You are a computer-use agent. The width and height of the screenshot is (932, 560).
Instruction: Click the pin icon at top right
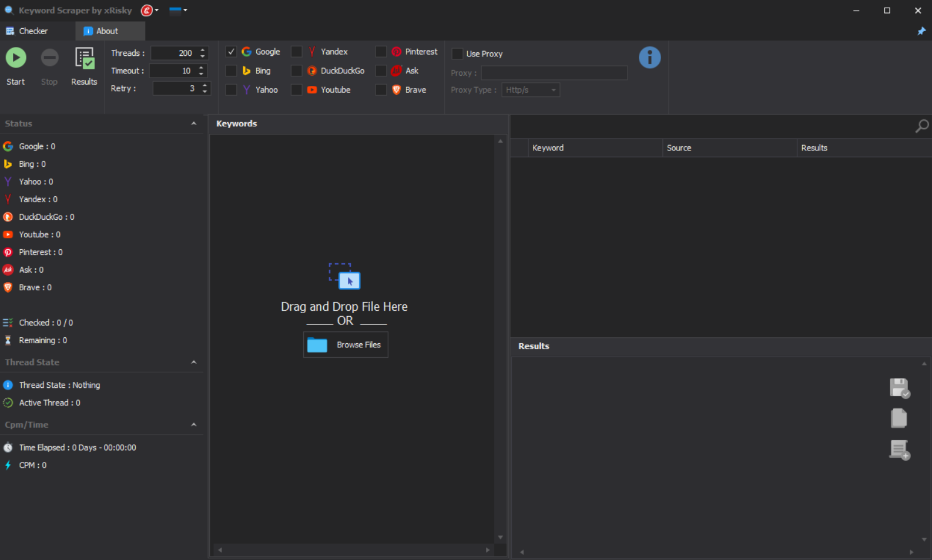coord(921,31)
